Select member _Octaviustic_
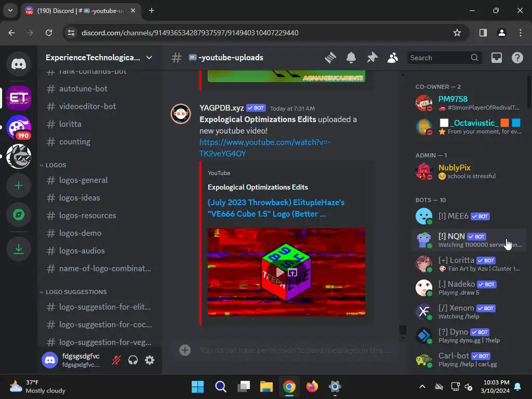The image size is (532, 399). (x=468, y=127)
